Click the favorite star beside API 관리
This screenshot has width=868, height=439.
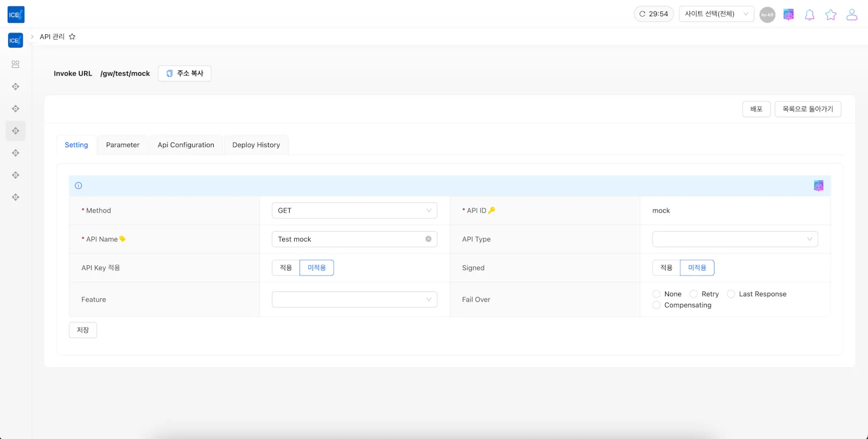coord(72,37)
